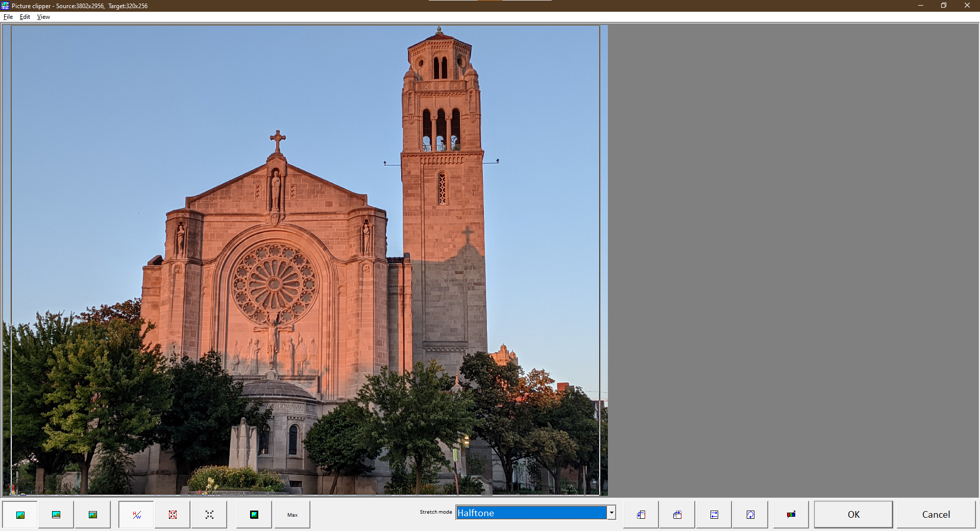980x531 pixels.
Task: Click the swap arrows icon
Action: point(714,515)
